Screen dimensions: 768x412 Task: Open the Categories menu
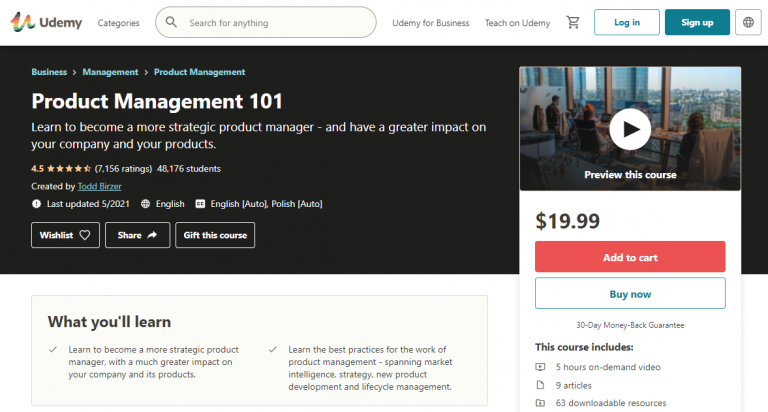pos(119,22)
